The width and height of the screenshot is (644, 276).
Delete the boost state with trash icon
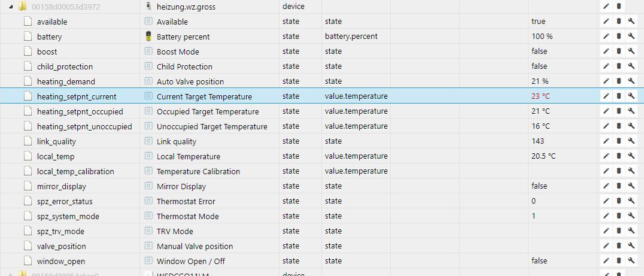click(619, 51)
